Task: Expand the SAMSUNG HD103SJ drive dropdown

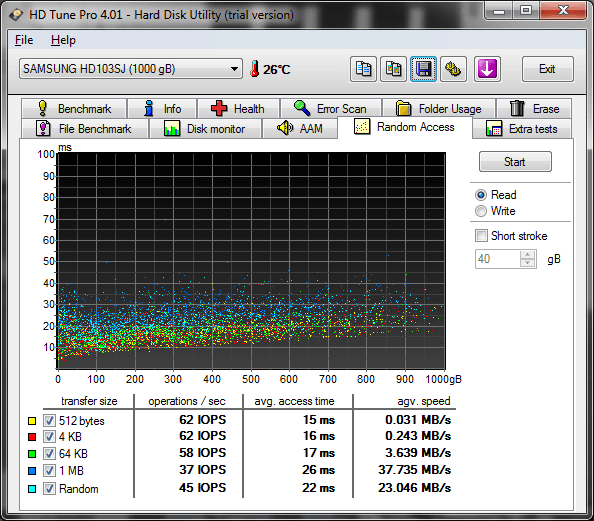Action: [234, 69]
